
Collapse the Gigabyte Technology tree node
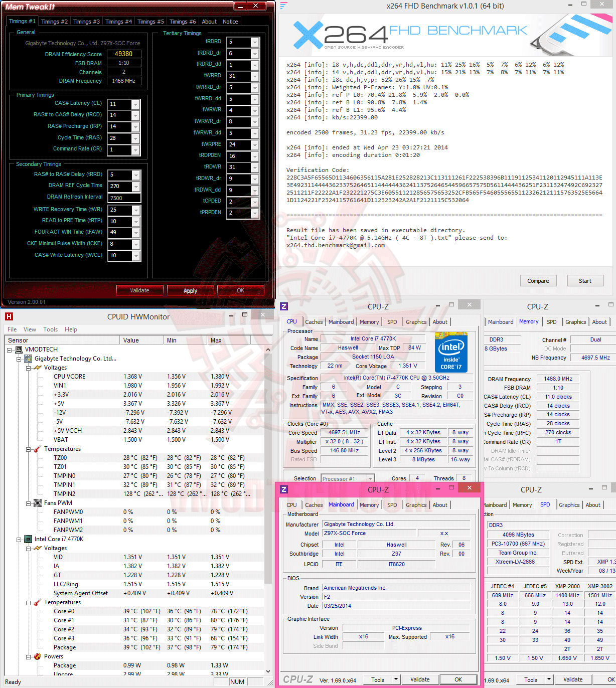click(19, 359)
